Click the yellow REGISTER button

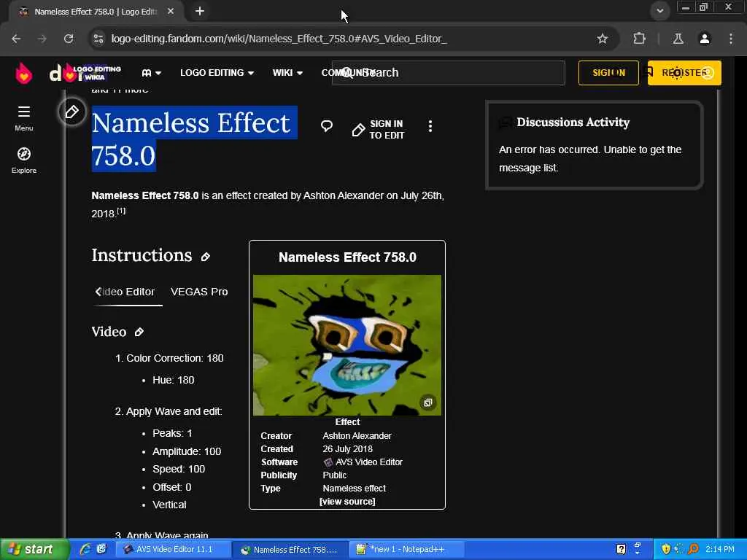684,73
